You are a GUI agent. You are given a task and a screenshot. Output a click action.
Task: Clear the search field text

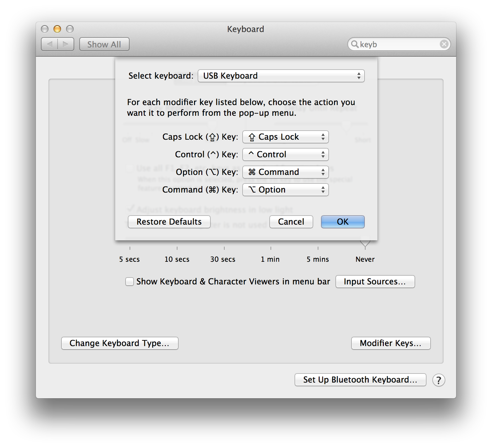click(444, 44)
